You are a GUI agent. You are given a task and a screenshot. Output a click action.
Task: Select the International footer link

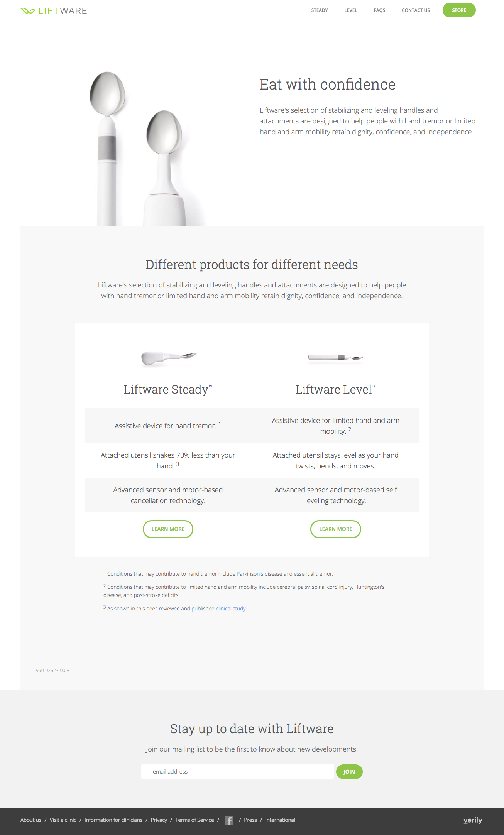[x=280, y=820]
